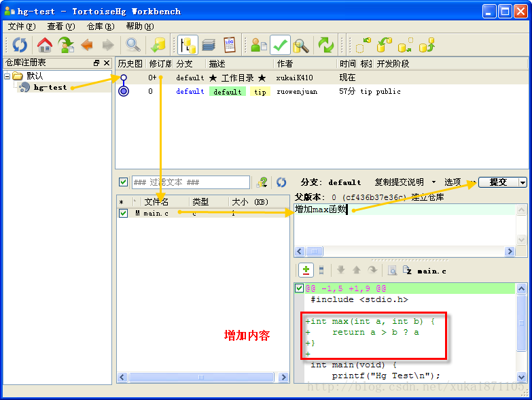Click the next diff down arrow icon
This screenshot has height=400, width=532.
click(x=340, y=270)
